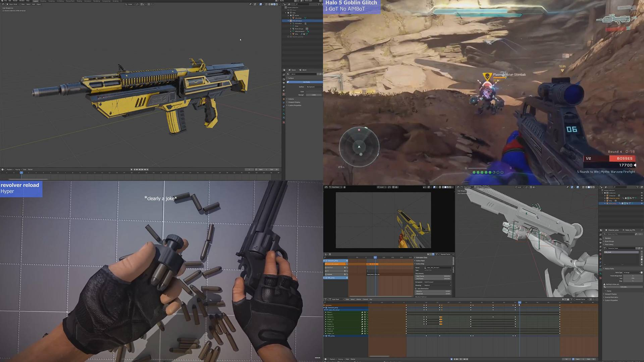Viewport: 644px width, 362px height.
Task: Click the End Frame field of the strip
Action: [x=433, y=279]
